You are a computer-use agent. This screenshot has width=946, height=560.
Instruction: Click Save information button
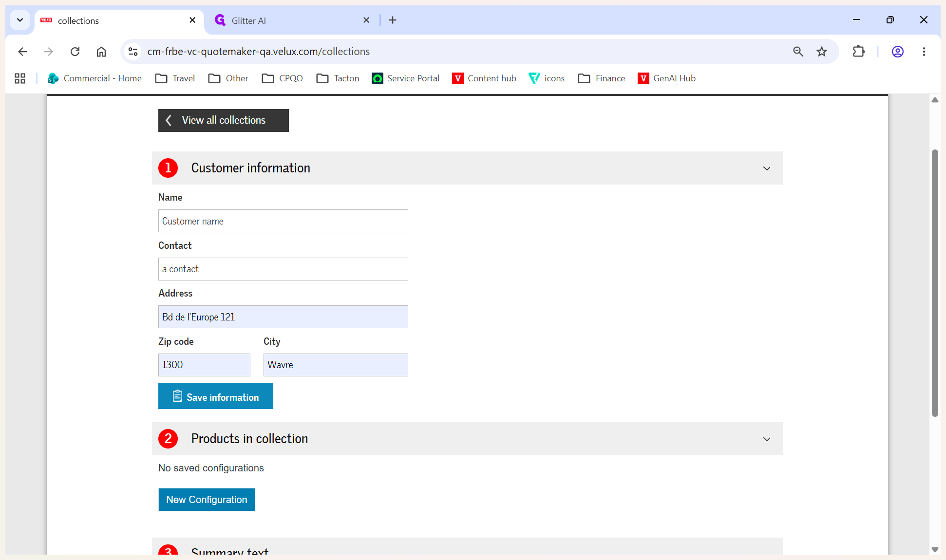pyautogui.click(x=216, y=396)
